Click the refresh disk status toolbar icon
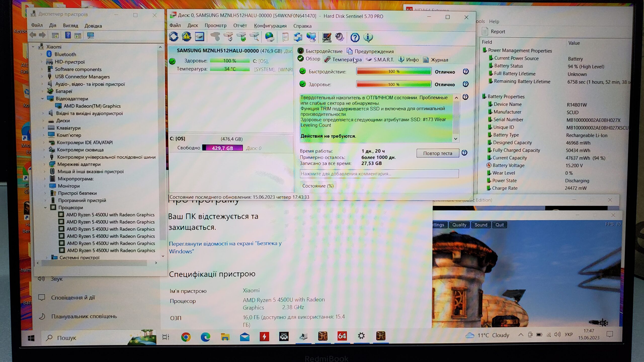The image size is (644, 362). (174, 37)
